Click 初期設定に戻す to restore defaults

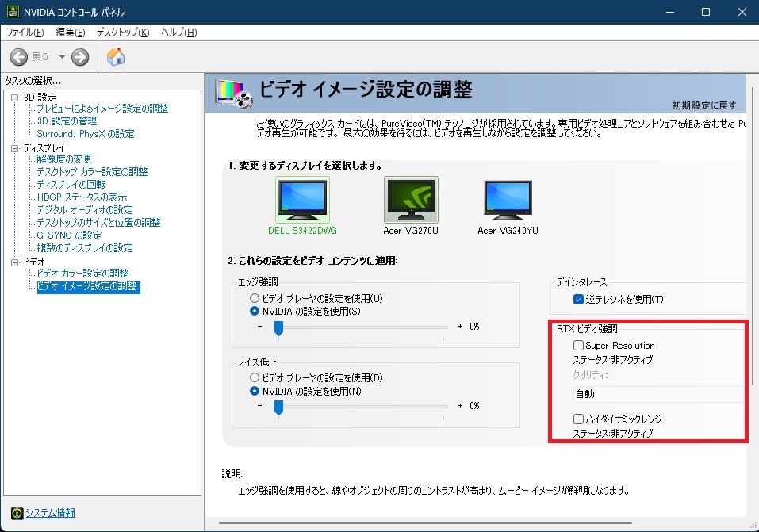[704, 105]
